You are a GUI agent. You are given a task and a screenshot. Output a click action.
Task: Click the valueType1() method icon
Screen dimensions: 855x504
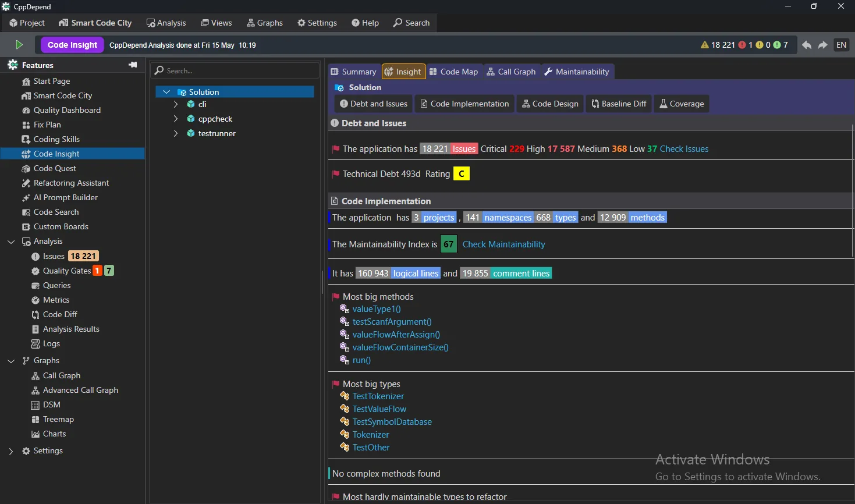[345, 309]
